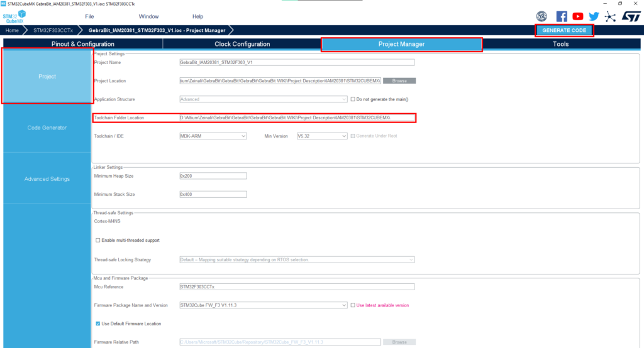Open the ST logo icon
This screenshot has width=644, height=348.
(x=631, y=16)
